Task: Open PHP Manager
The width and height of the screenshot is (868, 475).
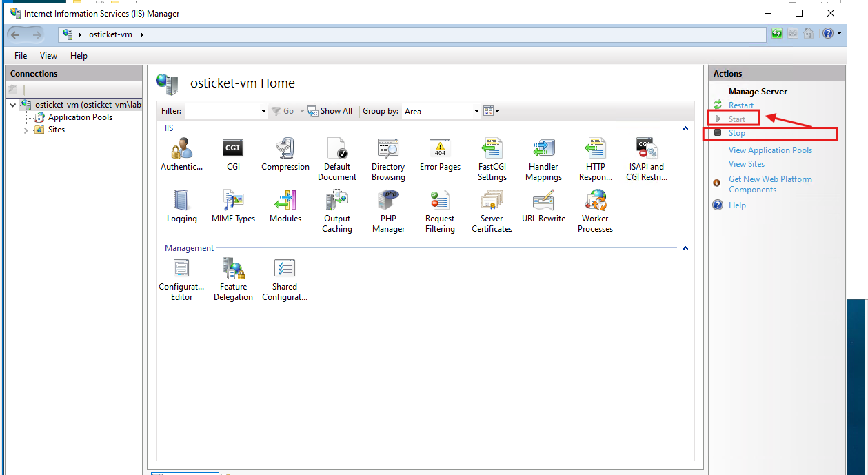Action: 388,212
